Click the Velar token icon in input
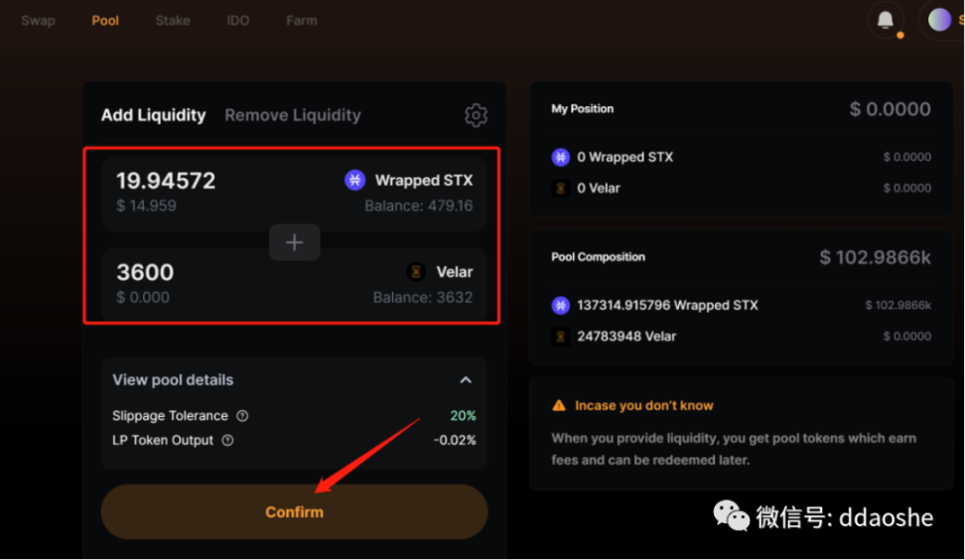 pyautogui.click(x=416, y=271)
